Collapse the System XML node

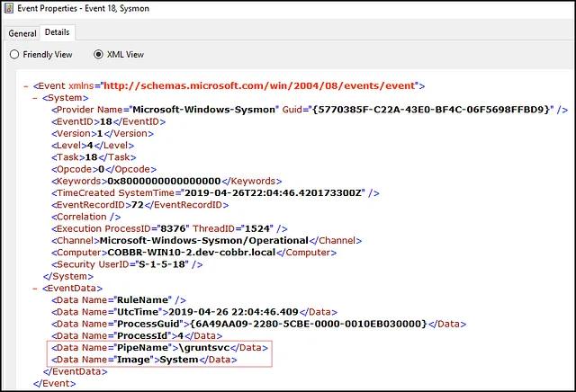pos(35,97)
